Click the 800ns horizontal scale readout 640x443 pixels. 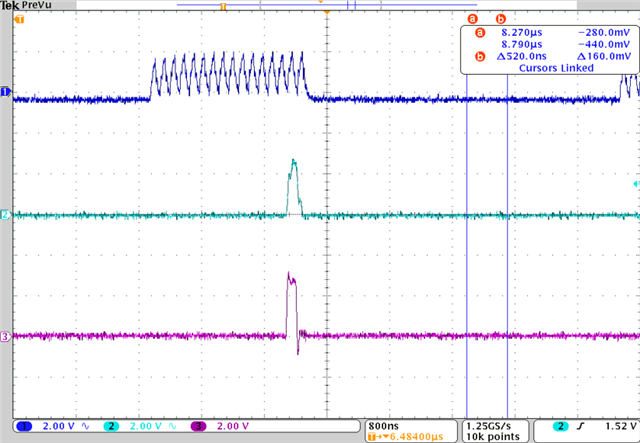tap(383, 426)
